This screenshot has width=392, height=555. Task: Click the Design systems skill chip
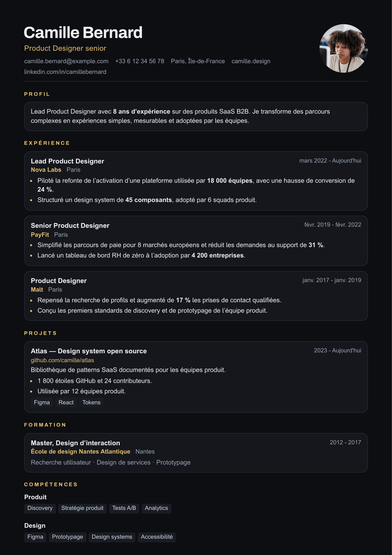(x=112, y=537)
